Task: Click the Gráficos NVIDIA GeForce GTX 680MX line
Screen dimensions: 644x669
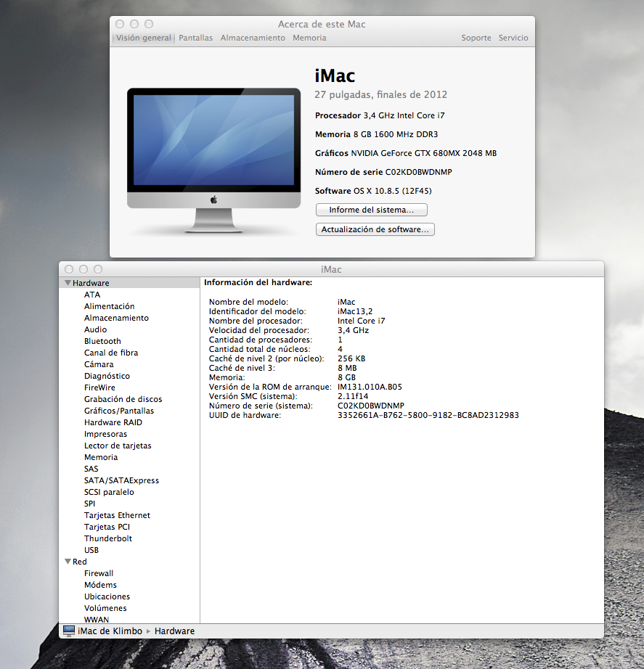Action: (x=406, y=153)
